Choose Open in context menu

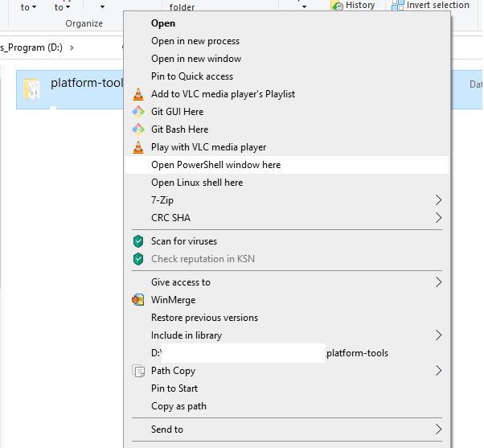click(x=287, y=23)
